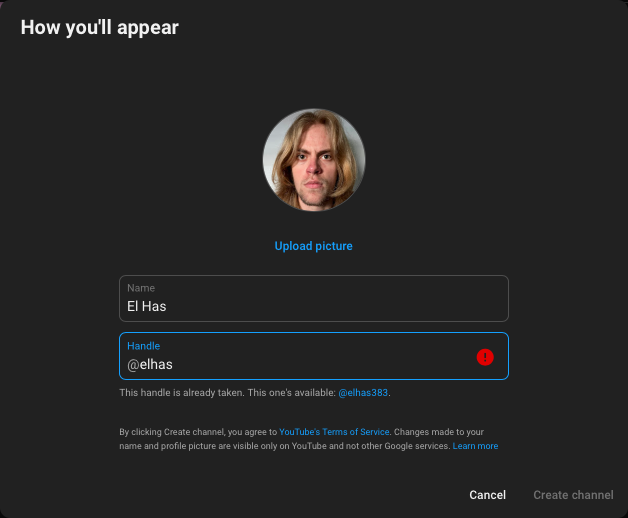The width and height of the screenshot is (628, 518).
Task: Click 'This handle is already taken' message
Action: [x=182, y=393]
